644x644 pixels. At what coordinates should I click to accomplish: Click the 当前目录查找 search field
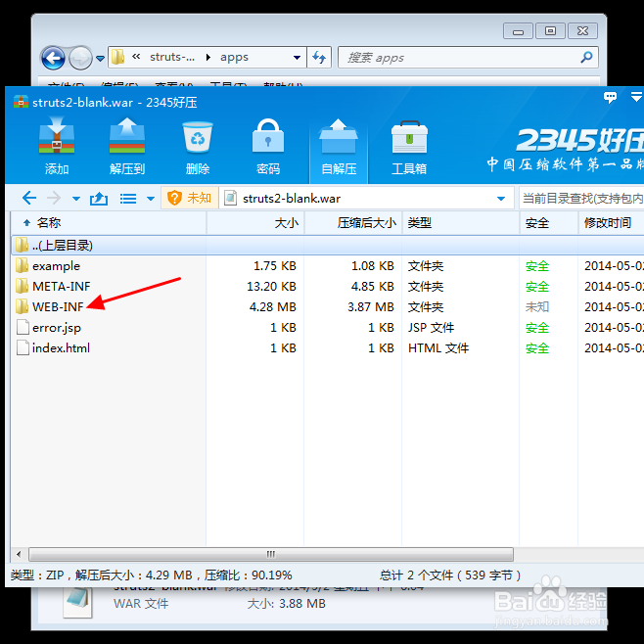[x=581, y=199]
